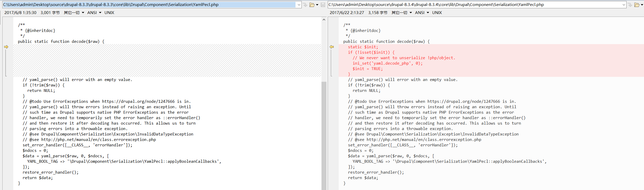The width and height of the screenshot is (644, 190).
Task: Click the comment 'We never want to unserialize !php/object.'
Action: coord(404,58)
